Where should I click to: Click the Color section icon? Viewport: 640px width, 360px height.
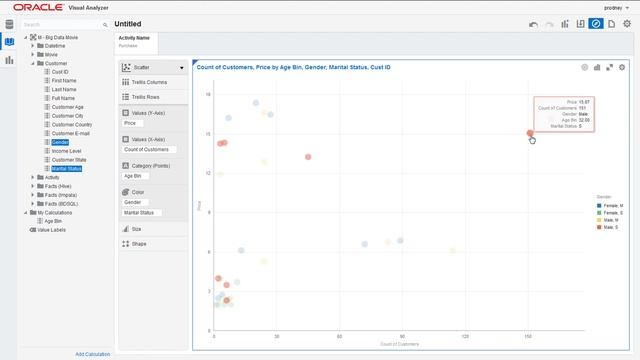[x=125, y=192]
